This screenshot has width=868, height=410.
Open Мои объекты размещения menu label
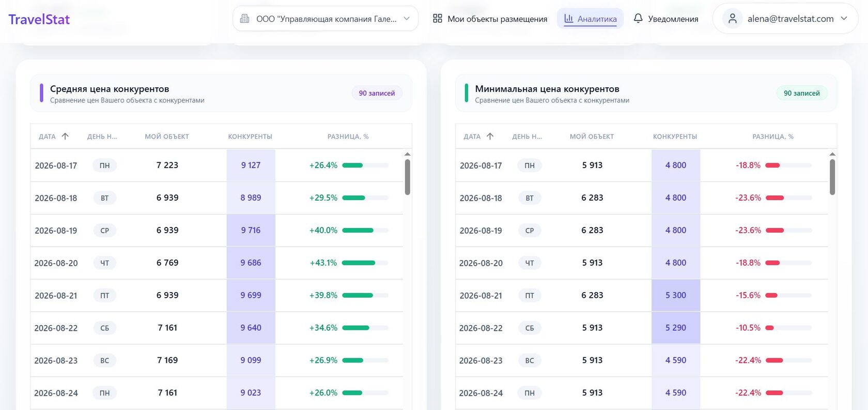(x=497, y=19)
